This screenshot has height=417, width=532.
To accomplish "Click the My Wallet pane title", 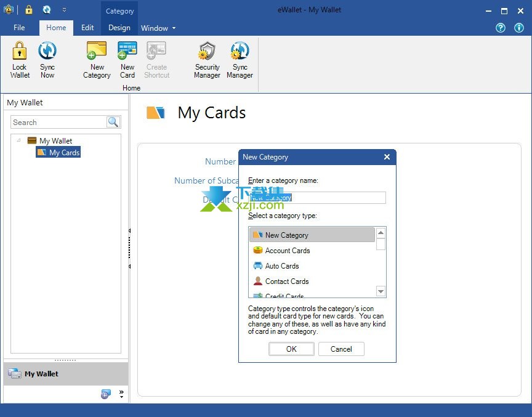I will coord(25,102).
